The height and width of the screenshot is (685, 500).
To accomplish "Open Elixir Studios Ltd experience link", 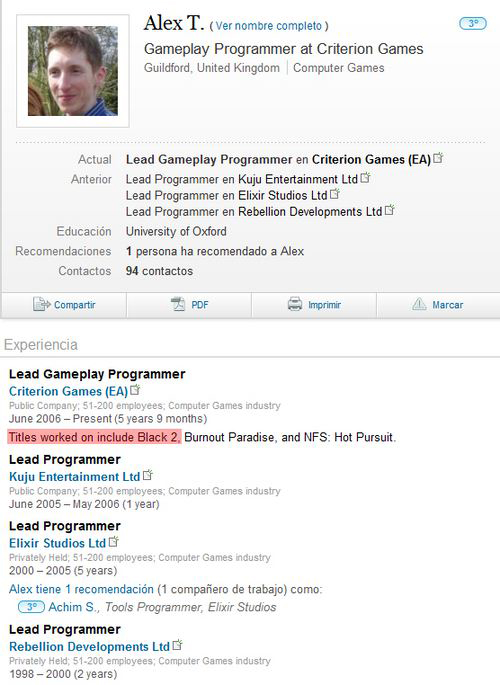I will coord(58,543).
